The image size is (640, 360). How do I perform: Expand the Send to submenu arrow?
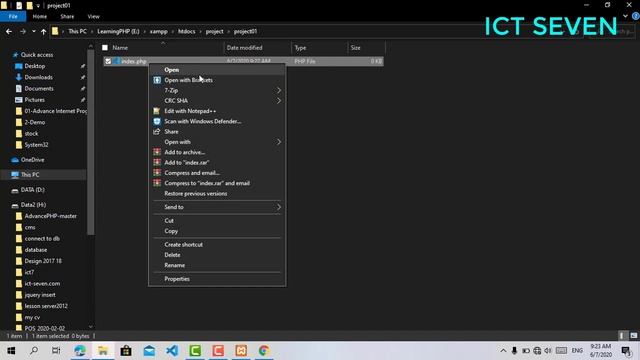click(x=279, y=207)
